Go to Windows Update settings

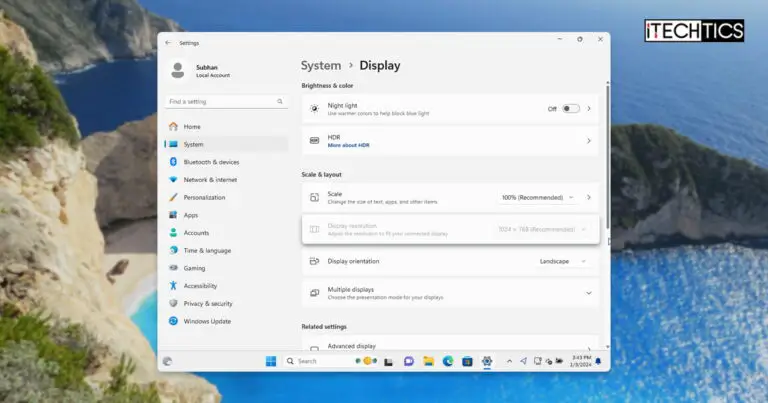[x=207, y=321]
